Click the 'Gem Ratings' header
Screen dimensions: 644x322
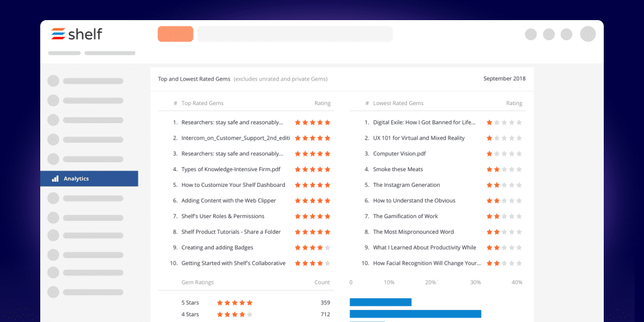point(197,282)
